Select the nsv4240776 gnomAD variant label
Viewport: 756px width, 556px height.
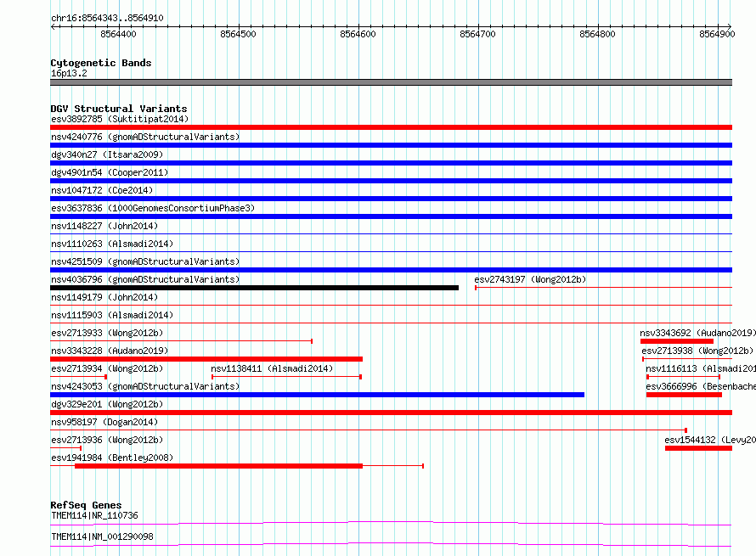(x=145, y=137)
